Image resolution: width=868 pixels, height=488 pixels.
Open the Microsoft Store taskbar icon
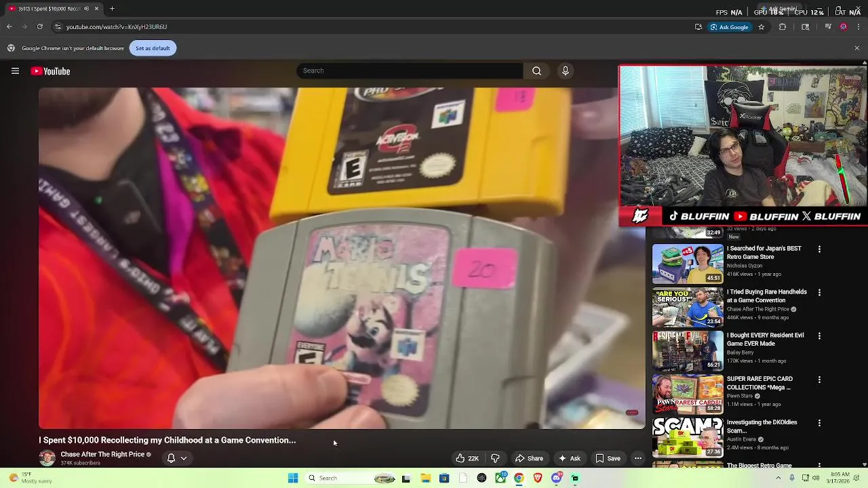pyautogui.click(x=444, y=478)
